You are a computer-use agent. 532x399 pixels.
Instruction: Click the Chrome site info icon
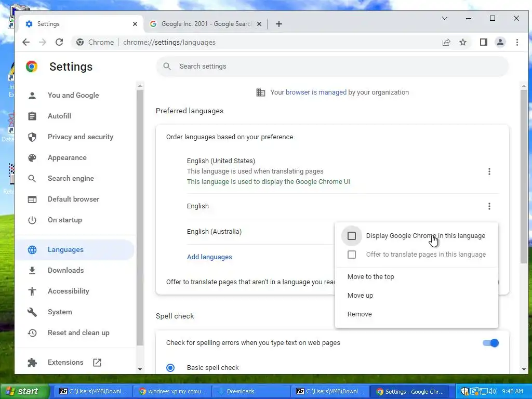(80, 42)
